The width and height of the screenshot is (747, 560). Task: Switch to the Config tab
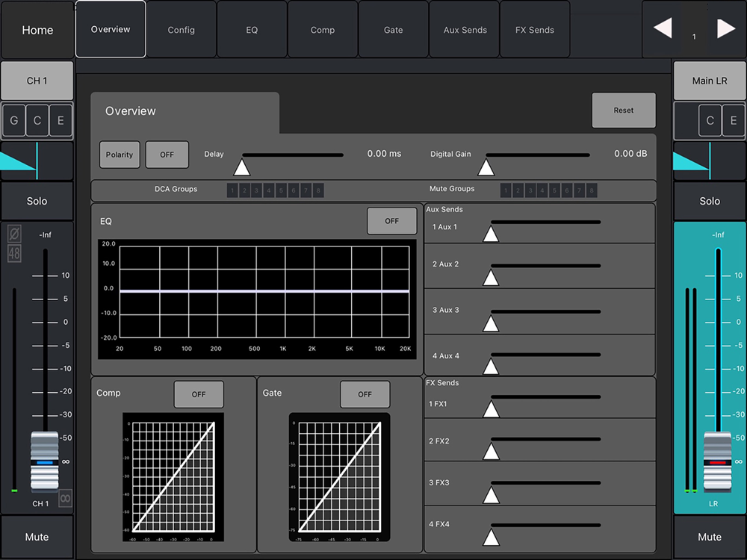tap(181, 30)
